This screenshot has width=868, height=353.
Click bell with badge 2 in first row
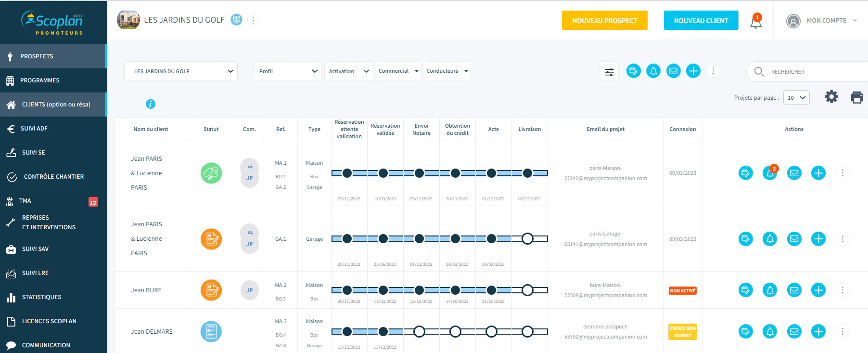click(x=770, y=173)
